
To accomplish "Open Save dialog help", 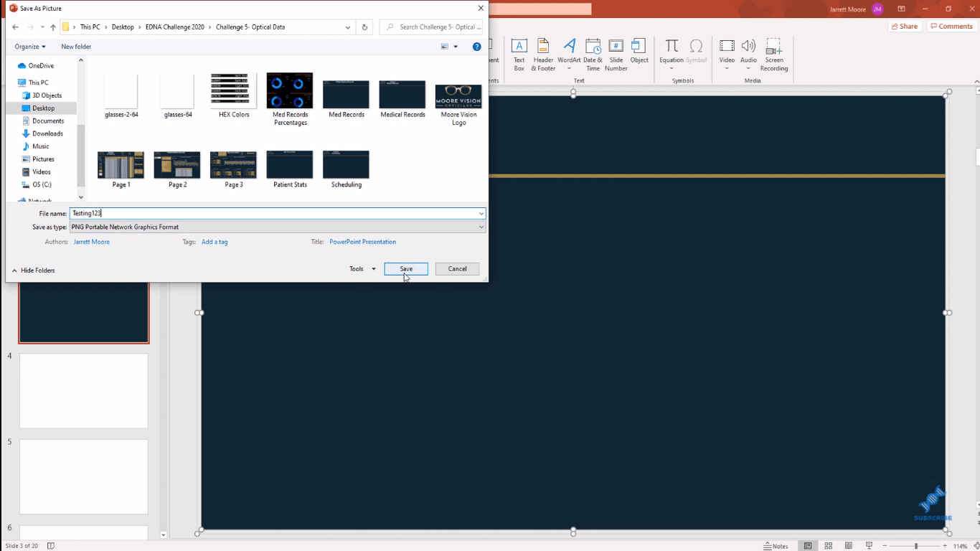I will (476, 47).
